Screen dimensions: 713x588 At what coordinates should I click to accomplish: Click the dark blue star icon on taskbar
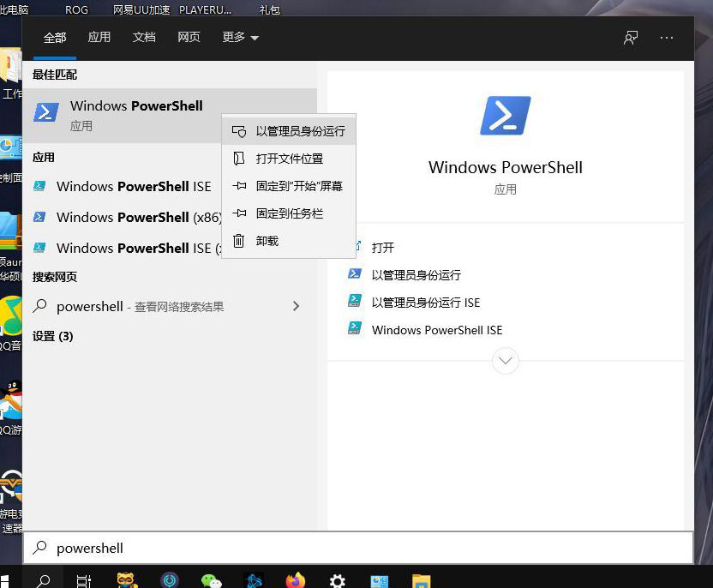click(254, 580)
